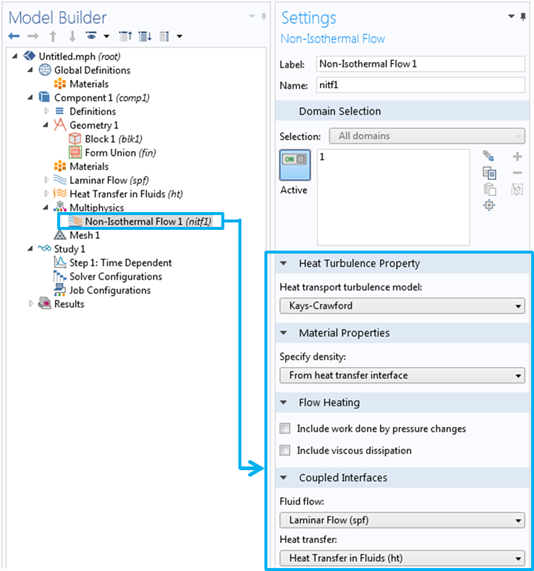Image resolution: width=534 pixels, height=571 pixels.
Task: Click the Expand All tree icon
Action: (x=145, y=36)
